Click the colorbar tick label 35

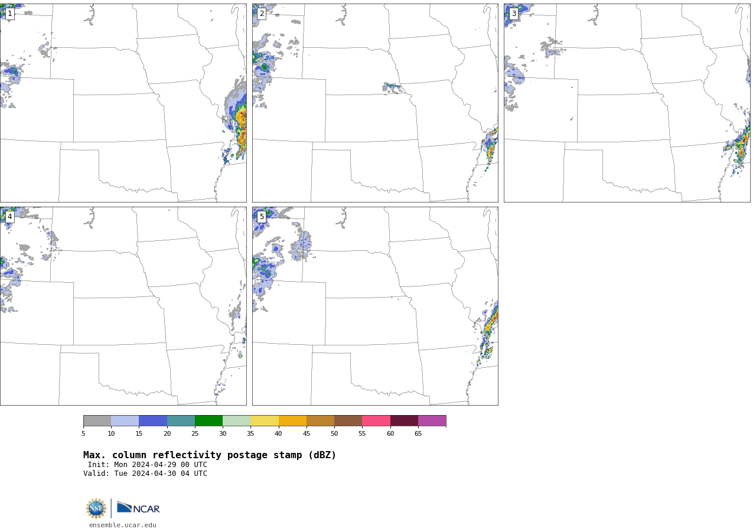250,434
